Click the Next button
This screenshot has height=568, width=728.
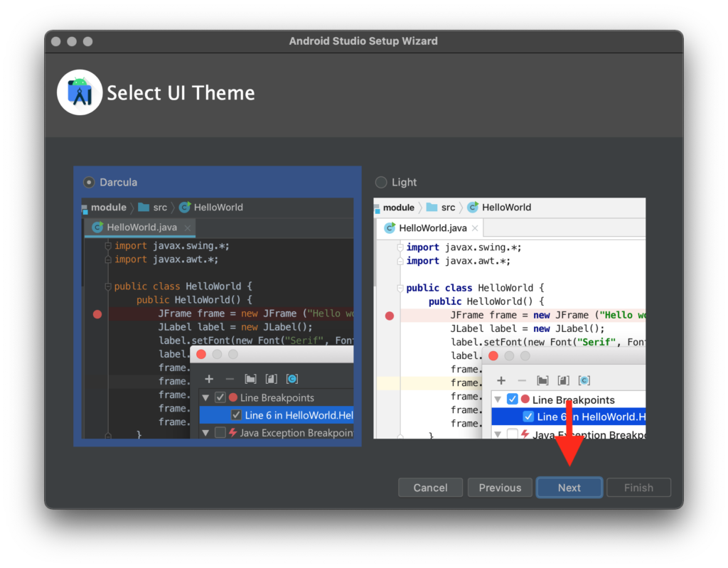(569, 488)
